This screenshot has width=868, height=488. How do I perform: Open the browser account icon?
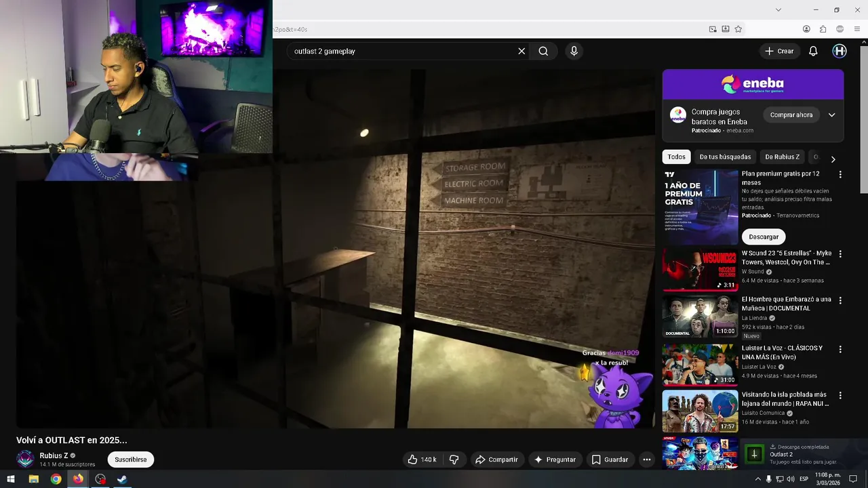806,29
